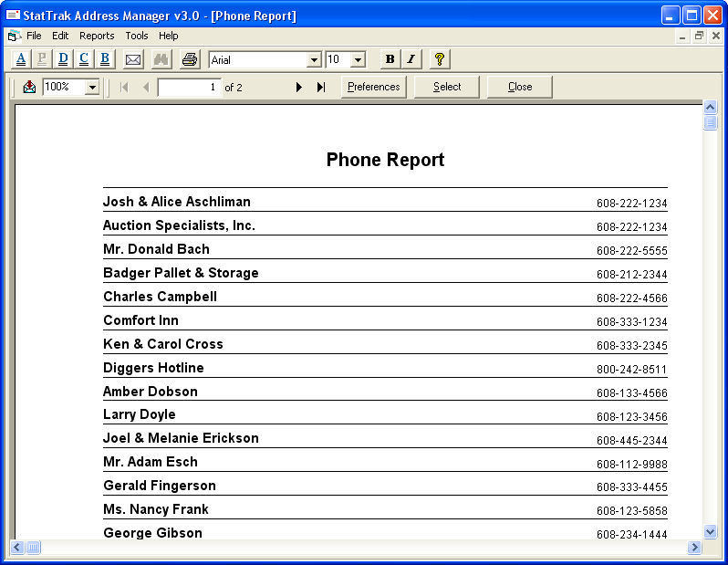Toggle italic formatting
Screen dimensions: 728x565
pyautogui.click(x=411, y=59)
